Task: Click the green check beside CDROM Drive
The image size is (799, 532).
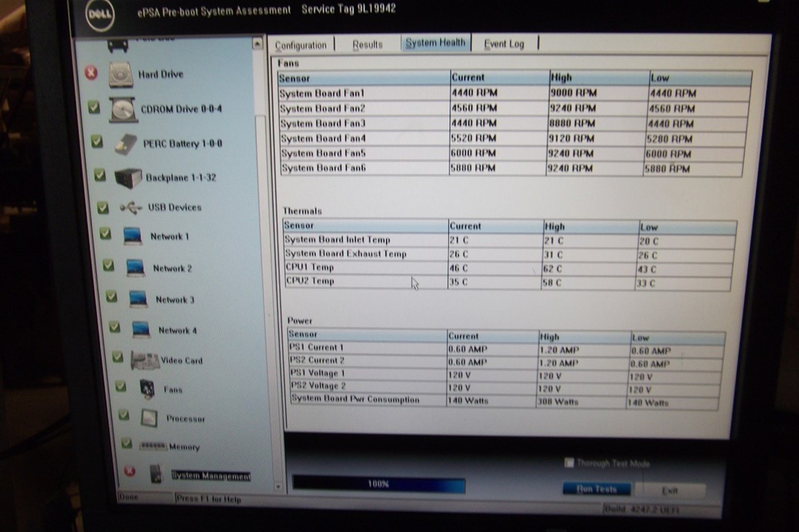Action: pos(93,107)
